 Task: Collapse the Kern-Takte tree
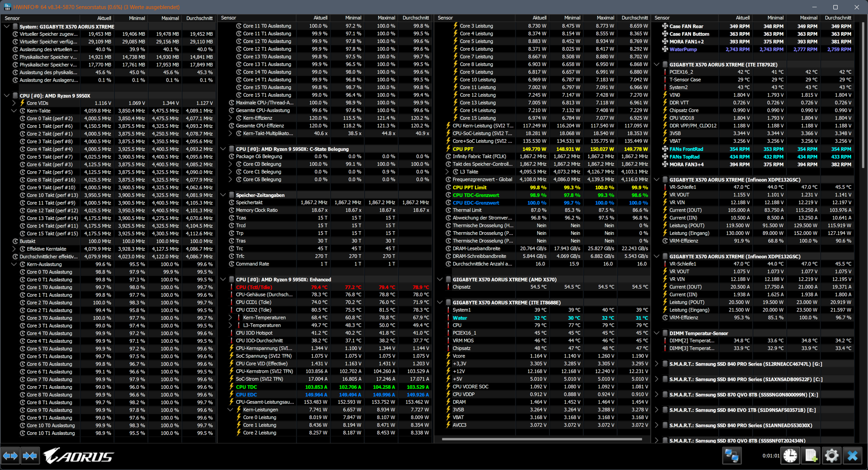(14, 111)
